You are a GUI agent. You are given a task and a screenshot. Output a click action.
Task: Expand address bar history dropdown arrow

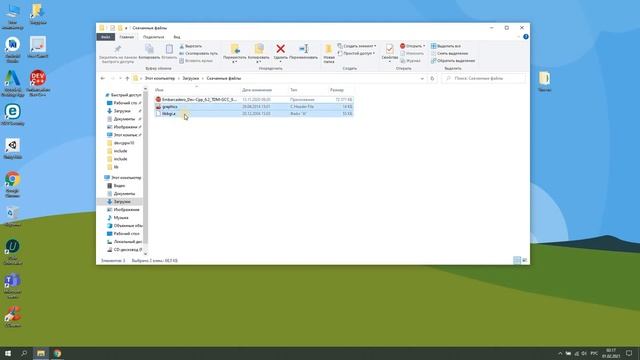point(422,78)
